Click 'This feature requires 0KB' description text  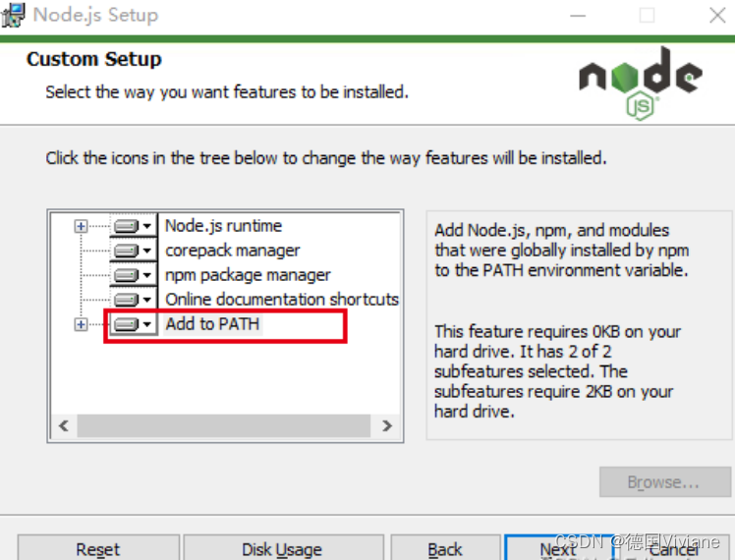click(x=557, y=371)
